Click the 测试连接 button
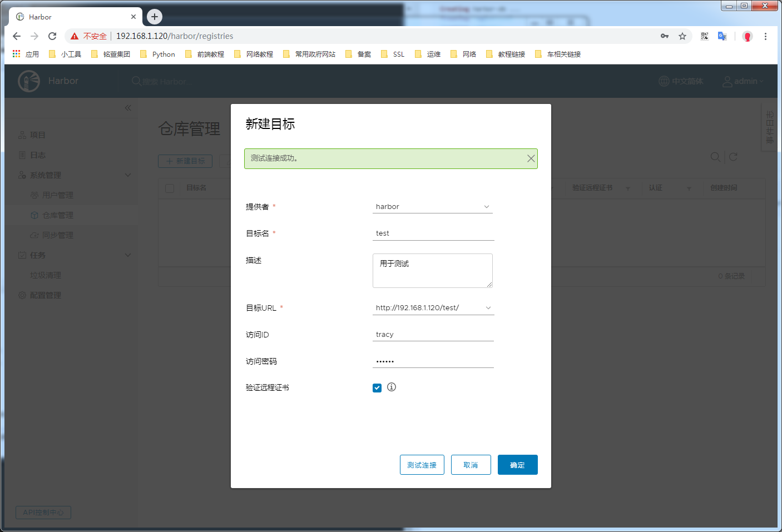The height and width of the screenshot is (532, 782). pos(422,465)
